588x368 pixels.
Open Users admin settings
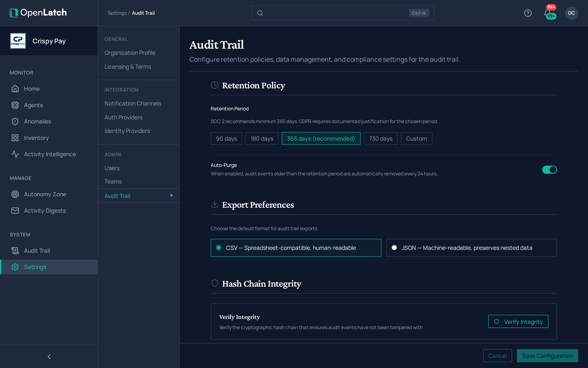click(112, 168)
